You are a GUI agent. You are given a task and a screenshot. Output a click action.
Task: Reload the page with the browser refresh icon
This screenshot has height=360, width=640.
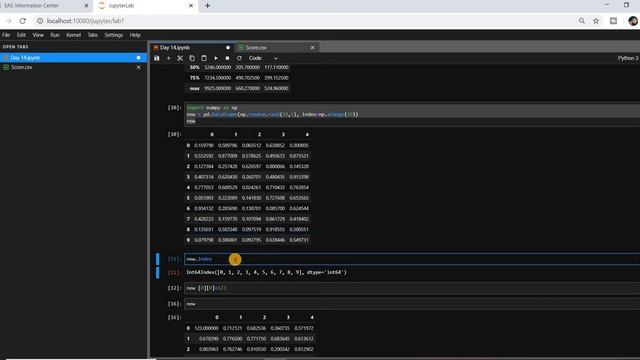tap(23, 21)
